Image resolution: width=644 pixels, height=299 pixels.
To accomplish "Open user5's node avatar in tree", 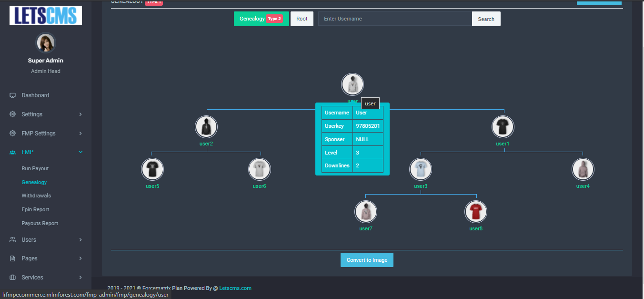I will coord(152,169).
